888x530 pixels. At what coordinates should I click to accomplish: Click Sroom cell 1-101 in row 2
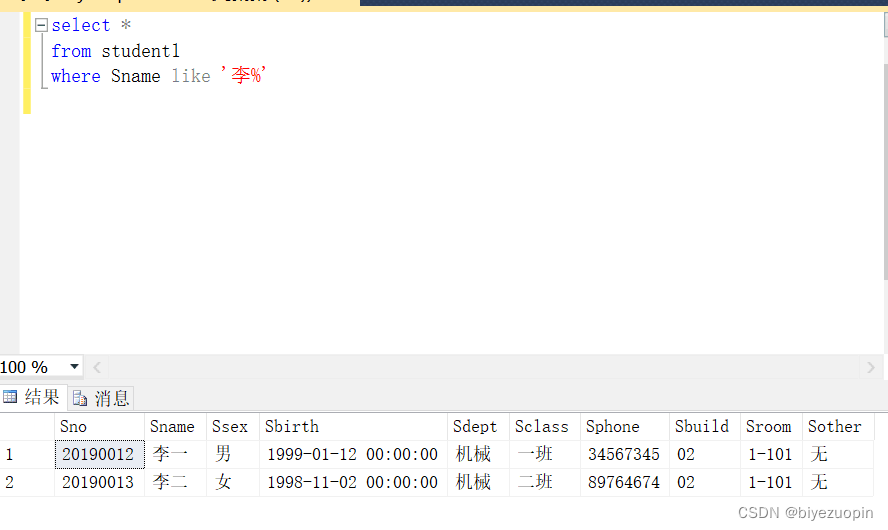click(x=771, y=482)
